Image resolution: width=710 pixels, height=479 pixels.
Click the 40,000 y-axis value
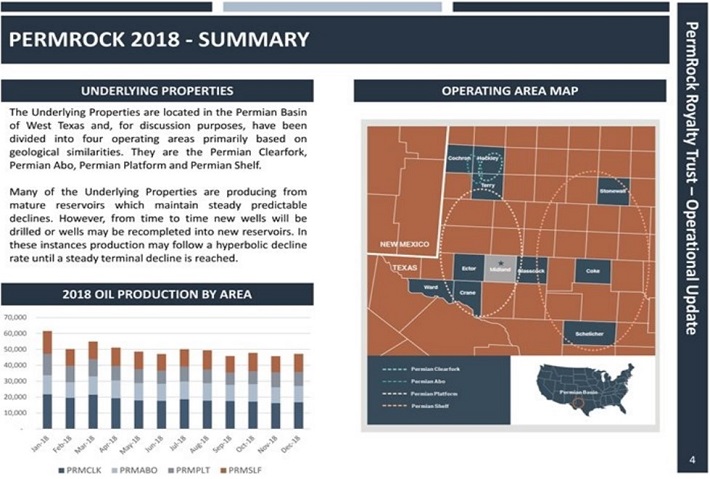(15, 365)
